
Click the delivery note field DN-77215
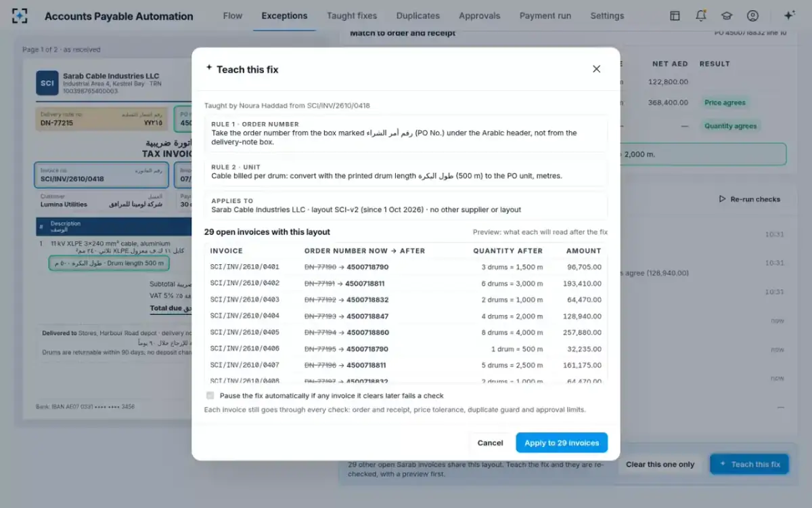[x=101, y=119]
